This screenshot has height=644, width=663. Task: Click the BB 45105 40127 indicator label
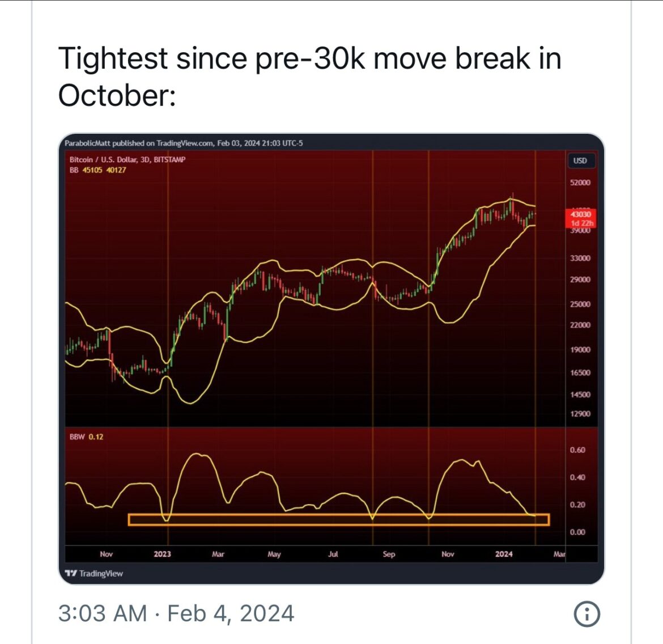(97, 170)
